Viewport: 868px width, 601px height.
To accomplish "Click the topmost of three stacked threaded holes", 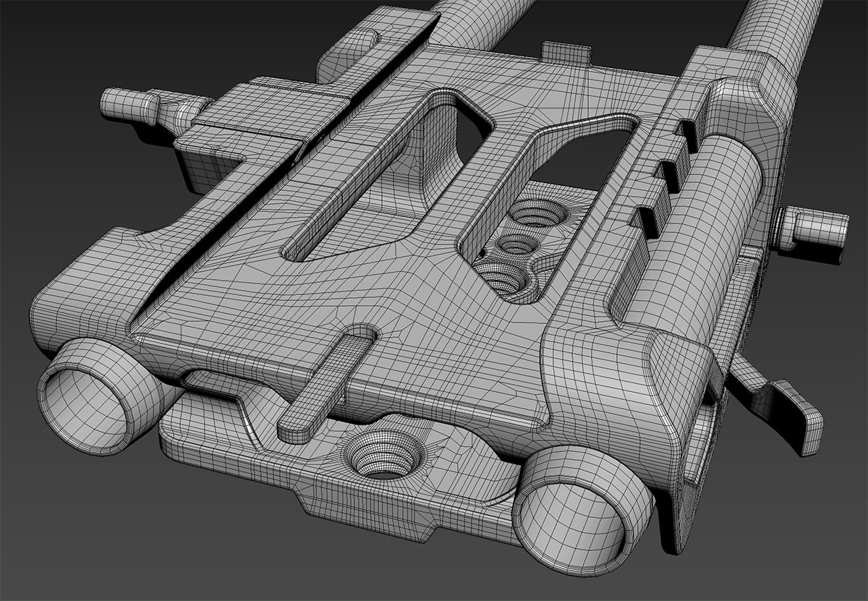I will click(x=537, y=215).
